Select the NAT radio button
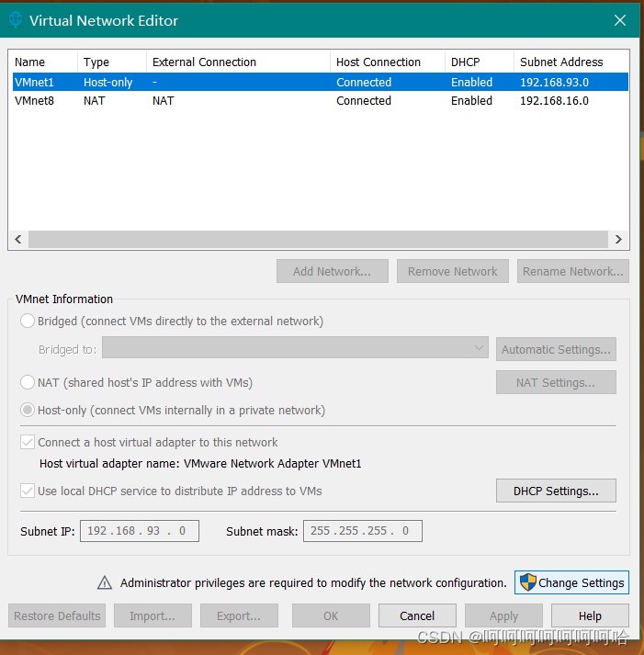 tap(28, 382)
